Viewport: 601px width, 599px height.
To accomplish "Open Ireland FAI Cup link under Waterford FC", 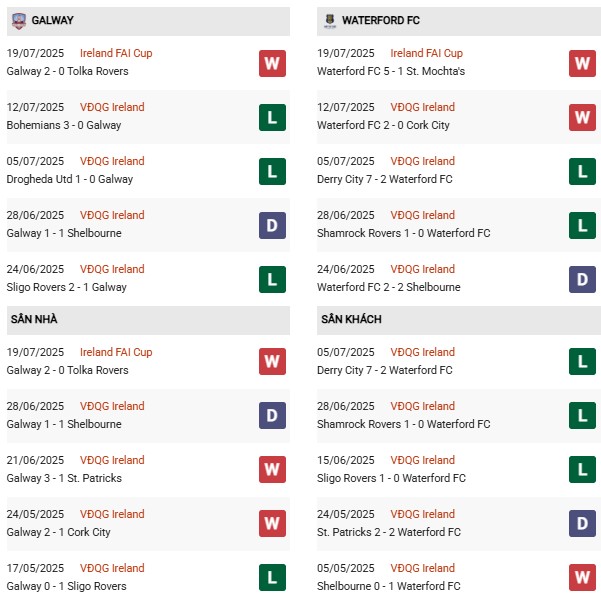I will point(426,53).
